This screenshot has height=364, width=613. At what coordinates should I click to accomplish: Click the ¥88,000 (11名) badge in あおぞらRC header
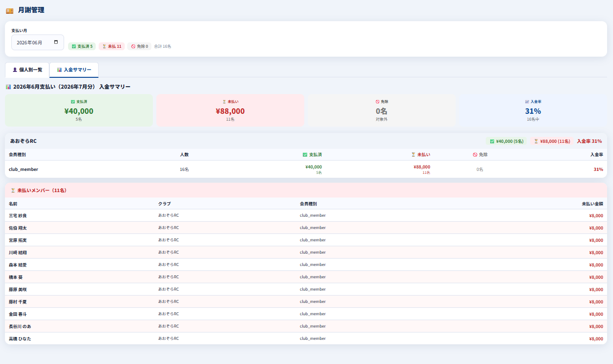click(x=552, y=141)
